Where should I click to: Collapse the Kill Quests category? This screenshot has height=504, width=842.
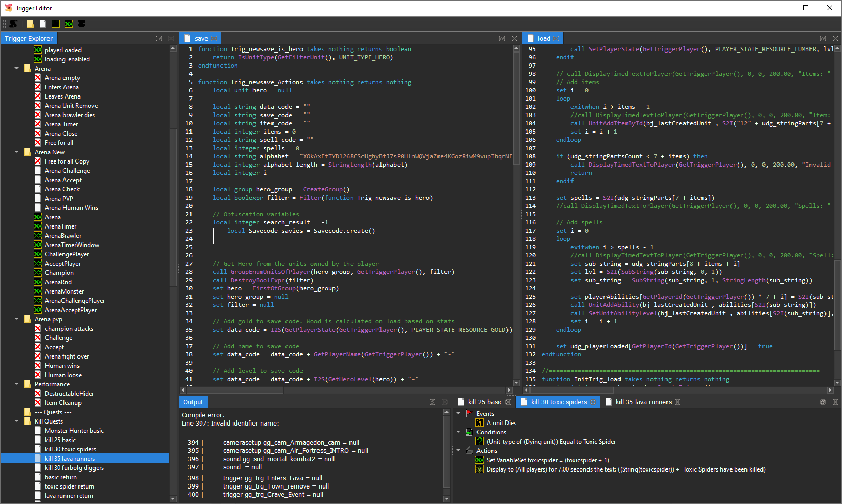click(16, 421)
